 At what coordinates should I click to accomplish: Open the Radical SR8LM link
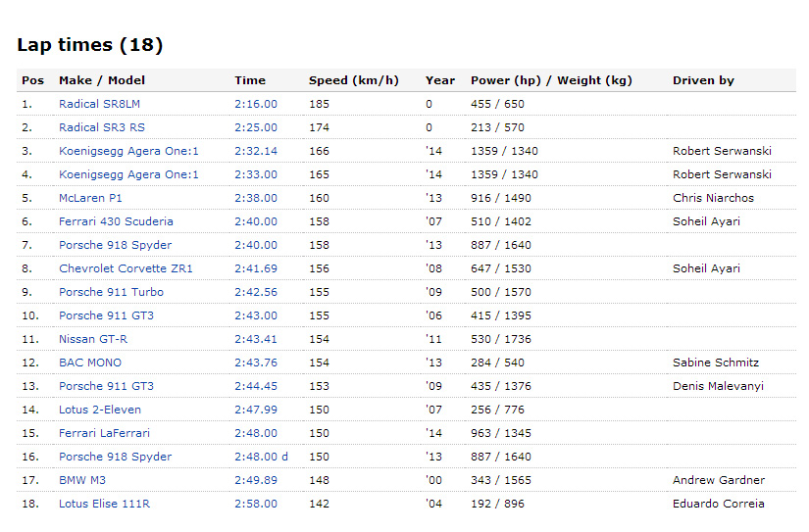pos(100,104)
